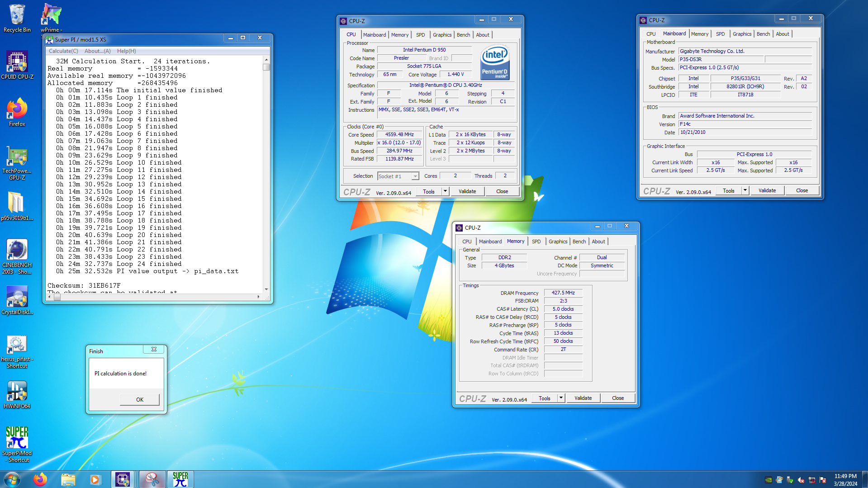Click the DRAM Frequency 427.5 MHz value

(x=563, y=293)
